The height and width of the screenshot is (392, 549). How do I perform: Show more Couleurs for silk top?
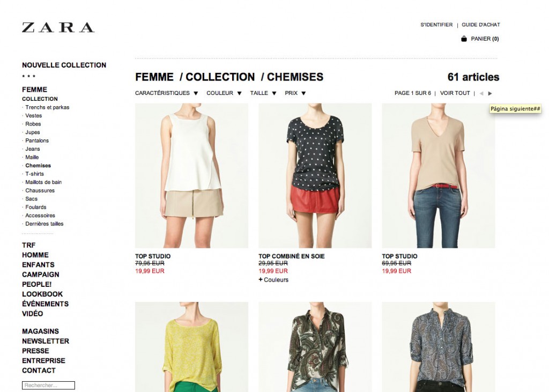click(273, 280)
